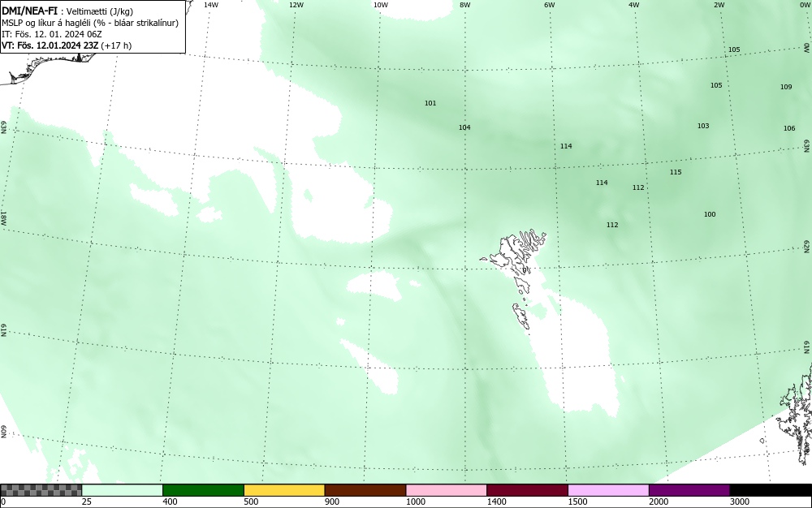Image resolution: width=812 pixels, height=508 pixels.
Task: Select the light green 25–400 legend swatch
Action: click(x=123, y=490)
